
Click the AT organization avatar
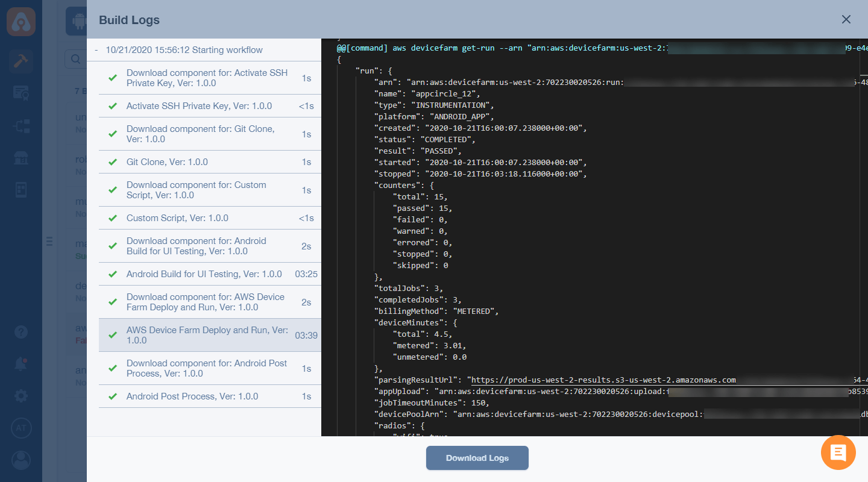[21, 428]
